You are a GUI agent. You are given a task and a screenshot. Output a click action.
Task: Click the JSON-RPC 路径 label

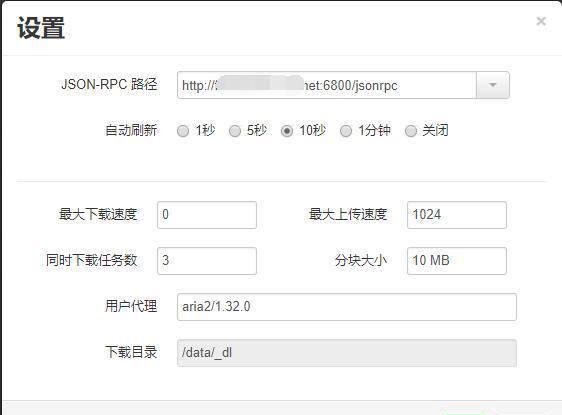(x=109, y=85)
